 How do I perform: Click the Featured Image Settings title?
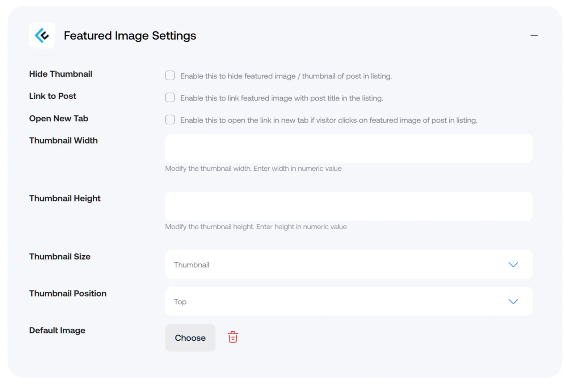tap(130, 35)
